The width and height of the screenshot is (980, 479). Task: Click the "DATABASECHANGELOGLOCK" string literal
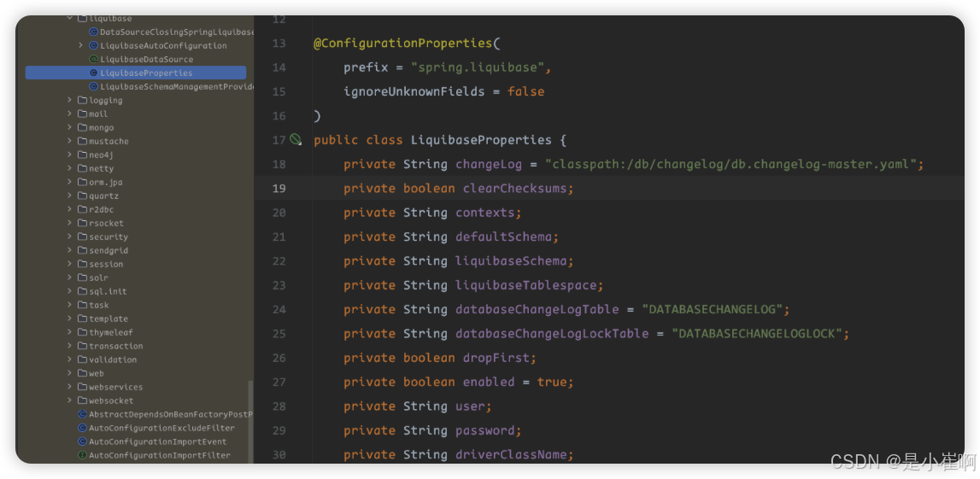[758, 334]
